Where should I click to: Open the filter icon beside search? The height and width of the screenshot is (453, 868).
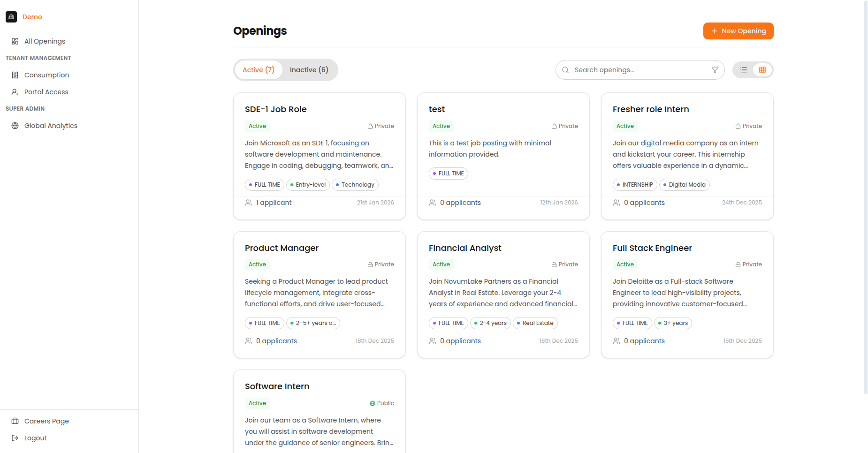click(715, 69)
